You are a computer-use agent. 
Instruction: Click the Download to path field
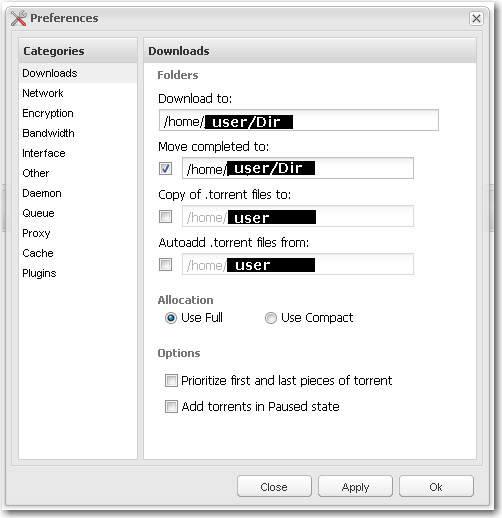[x=299, y=120]
